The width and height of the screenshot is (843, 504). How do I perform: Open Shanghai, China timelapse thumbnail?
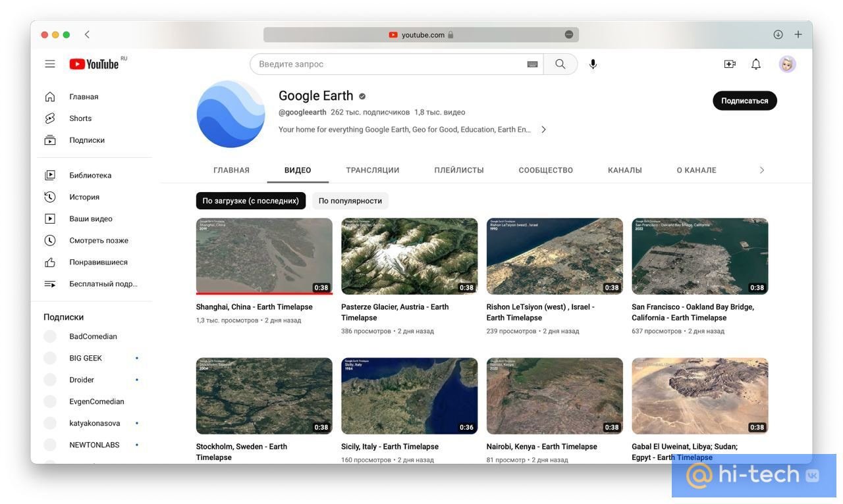point(264,256)
